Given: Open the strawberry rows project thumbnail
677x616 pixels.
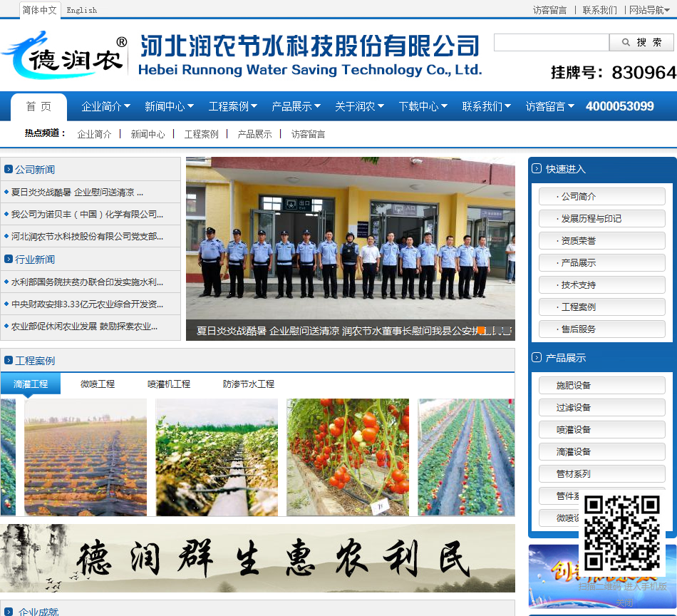Looking at the screenshot, I should [466, 457].
